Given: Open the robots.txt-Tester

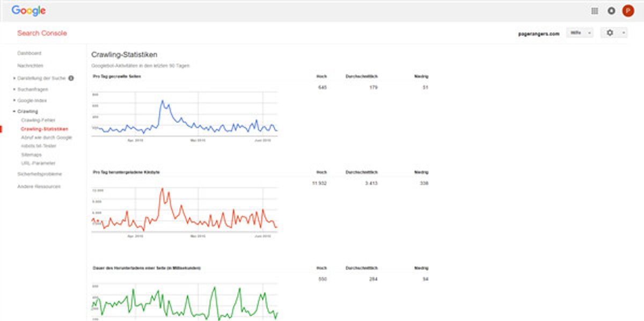Looking at the screenshot, I should pos(39,146).
